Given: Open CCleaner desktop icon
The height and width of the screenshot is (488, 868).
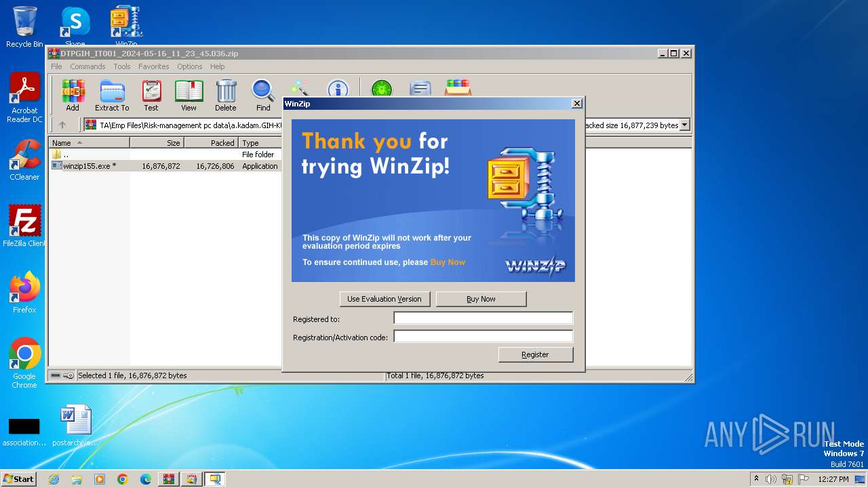Looking at the screenshot, I should [24, 160].
